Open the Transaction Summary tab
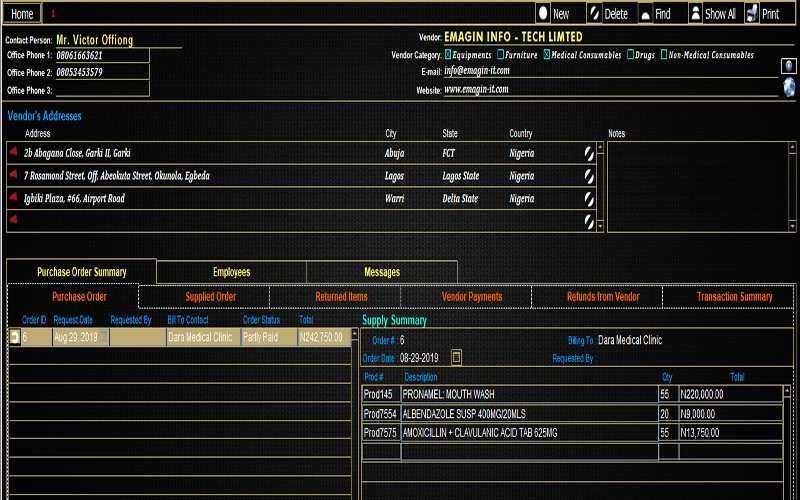Screen dimensions: 800x500 point(734,297)
